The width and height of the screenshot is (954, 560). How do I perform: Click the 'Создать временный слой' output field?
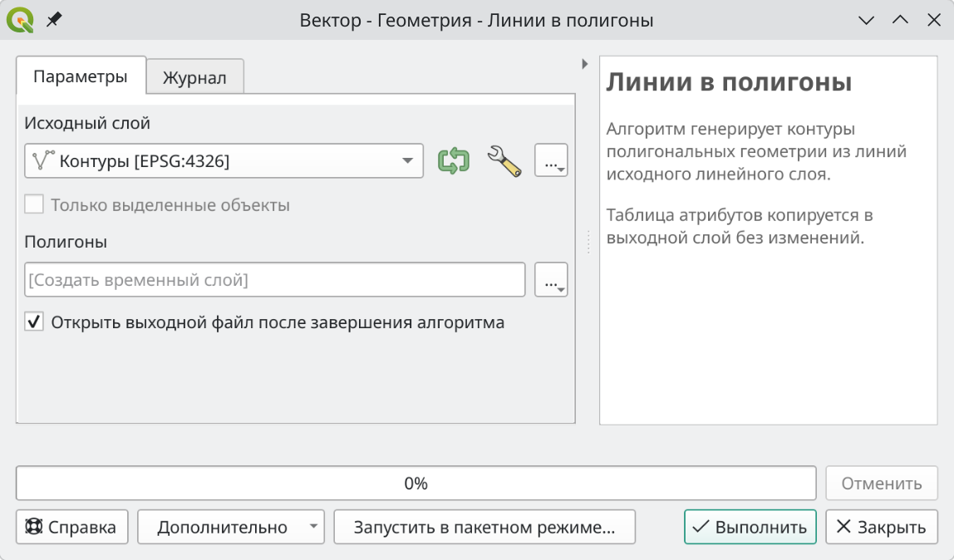(x=274, y=280)
